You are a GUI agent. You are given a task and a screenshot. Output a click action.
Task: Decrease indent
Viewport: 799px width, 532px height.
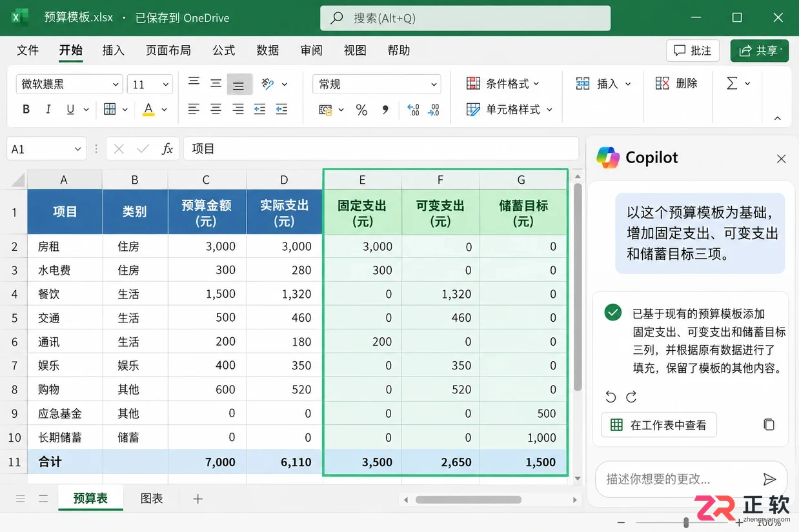[x=259, y=110]
